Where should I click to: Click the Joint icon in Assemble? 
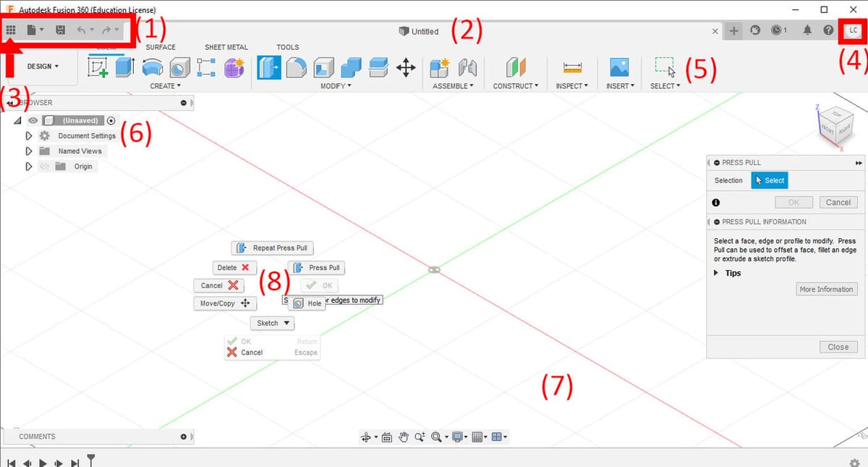point(468,68)
